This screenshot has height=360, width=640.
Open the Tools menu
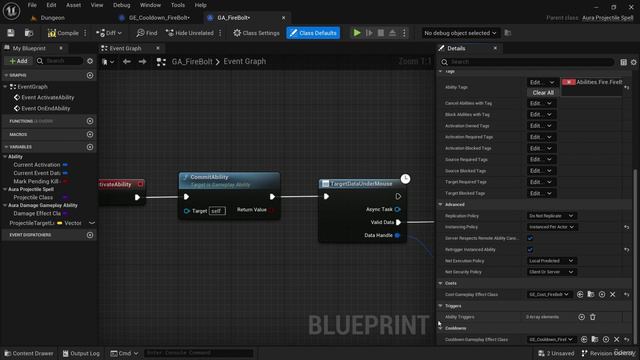click(x=178, y=5)
